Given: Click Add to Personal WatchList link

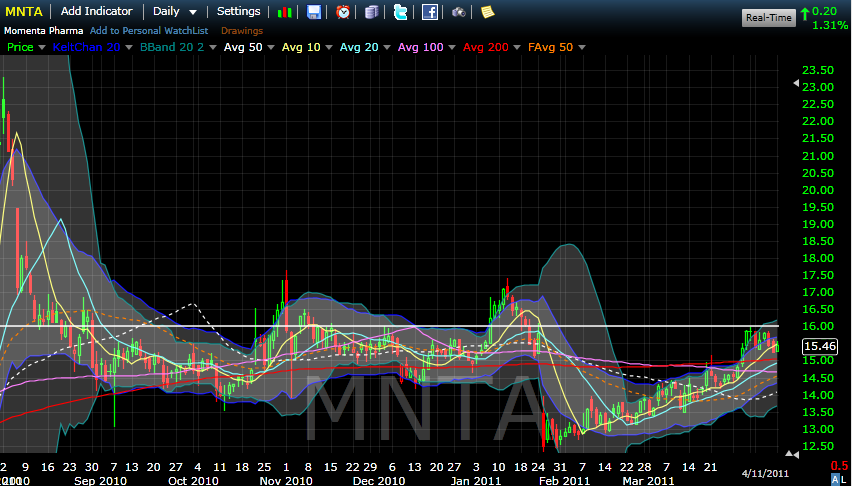Looking at the screenshot, I should click(x=149, y=31).
